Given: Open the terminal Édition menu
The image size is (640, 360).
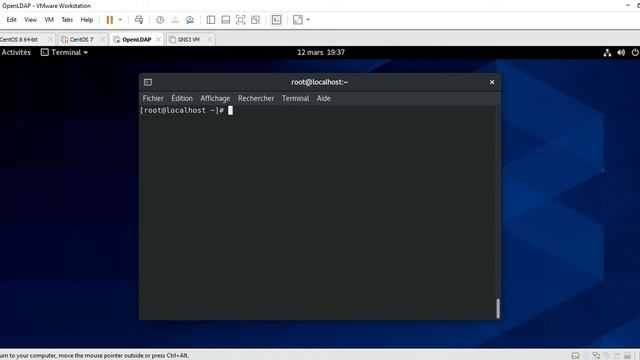Looking at the screenshot, I should 182,98.
